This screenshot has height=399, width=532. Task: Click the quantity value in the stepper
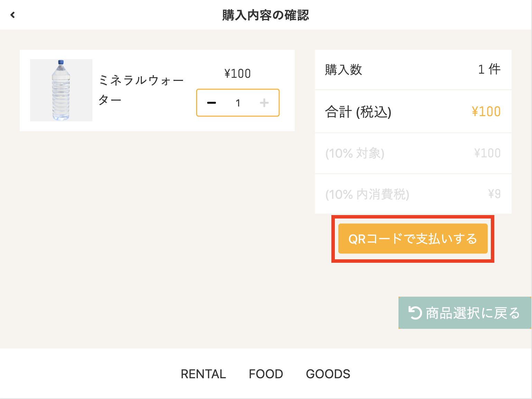tap(238, 103)
